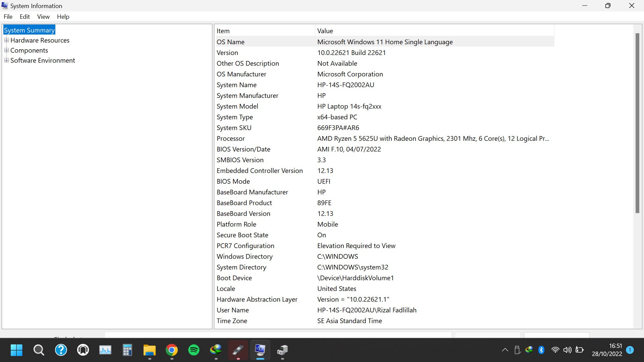Expand the Software Environment tree node
Image resolution: width=644 pixels, height=362 pixels.
(6, 60)
